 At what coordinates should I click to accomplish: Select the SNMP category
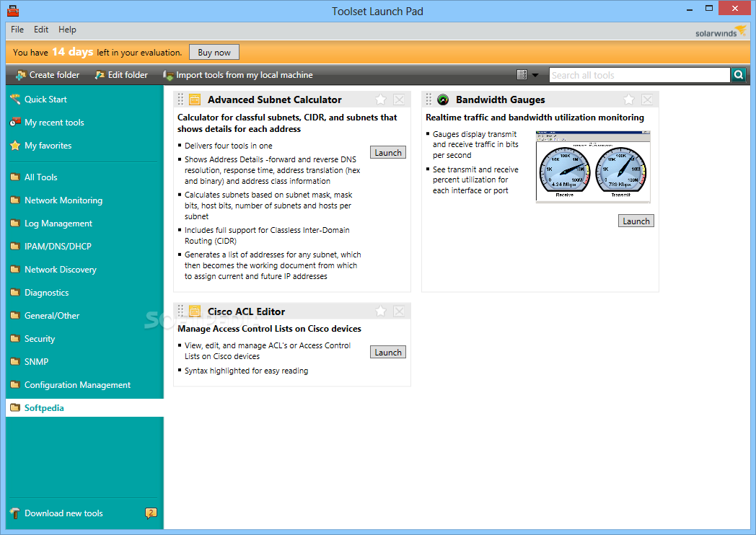click(x=37, y=361)
